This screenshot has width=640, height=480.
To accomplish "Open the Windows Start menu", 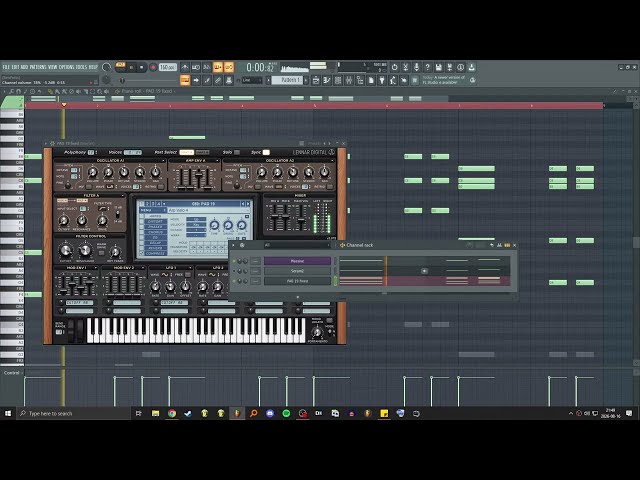I will coord(8,413).
